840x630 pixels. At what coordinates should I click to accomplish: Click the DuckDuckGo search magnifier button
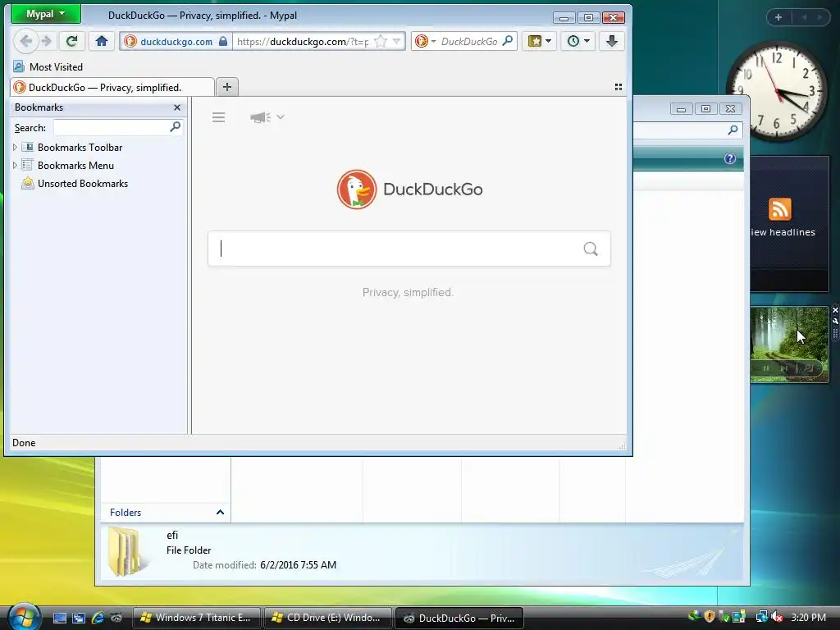tap(591, 249)
